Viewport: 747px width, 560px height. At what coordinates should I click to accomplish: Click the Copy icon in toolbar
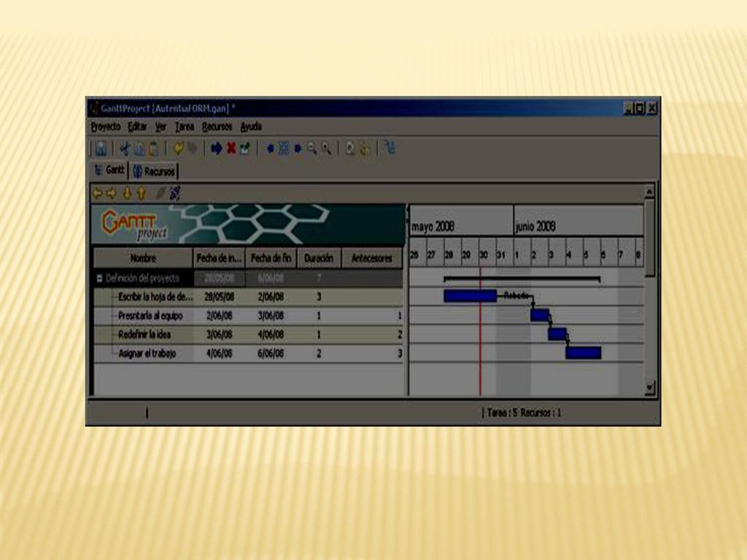[139, 149]
